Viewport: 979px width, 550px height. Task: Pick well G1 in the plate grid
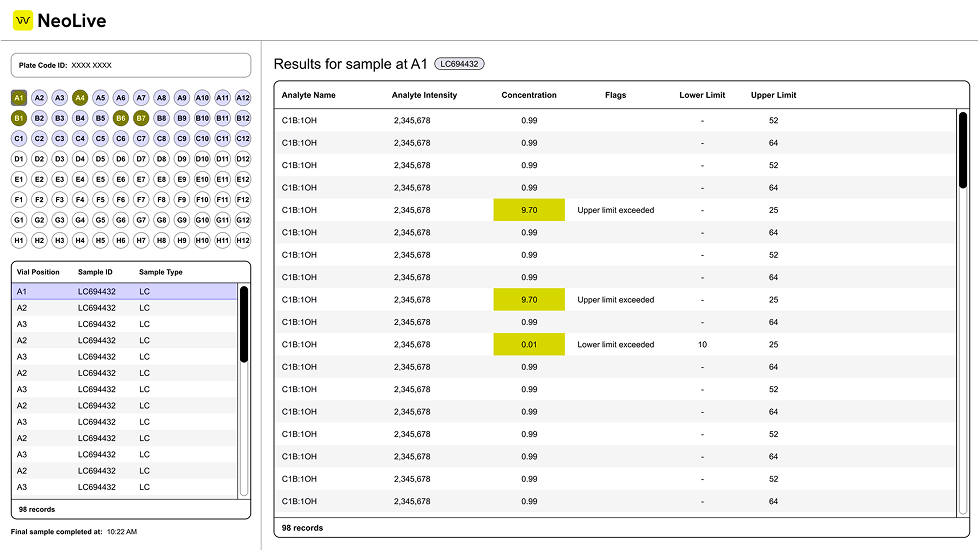[19, 220]
